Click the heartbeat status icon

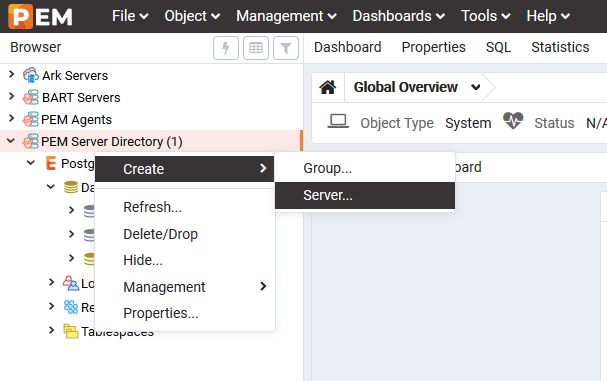(x=513, y=121)
